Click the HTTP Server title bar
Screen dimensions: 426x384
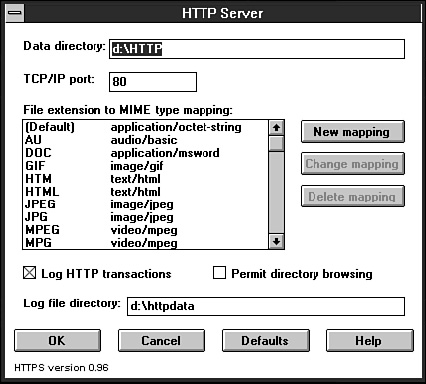point(222,13)
